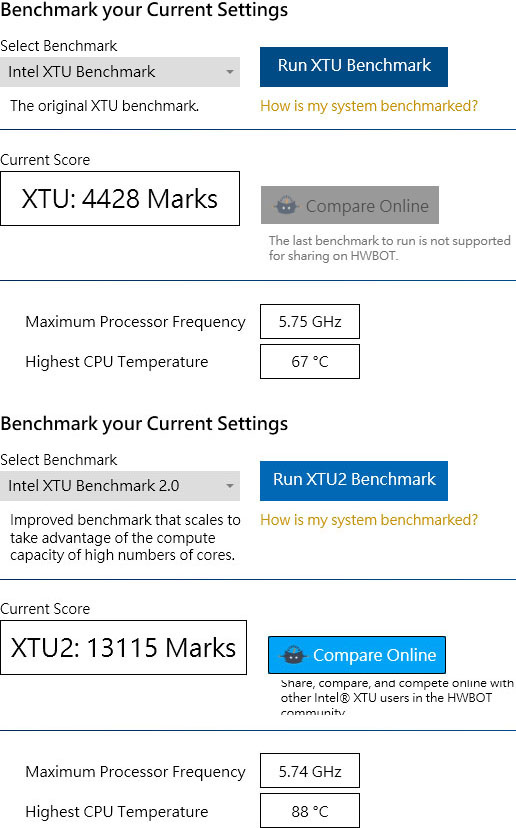The width and height of the screenshot is (516, 828).
Task: Select the XTU: 4428 Marks score box
Action: pyautogui.click(x=120, y=199)
